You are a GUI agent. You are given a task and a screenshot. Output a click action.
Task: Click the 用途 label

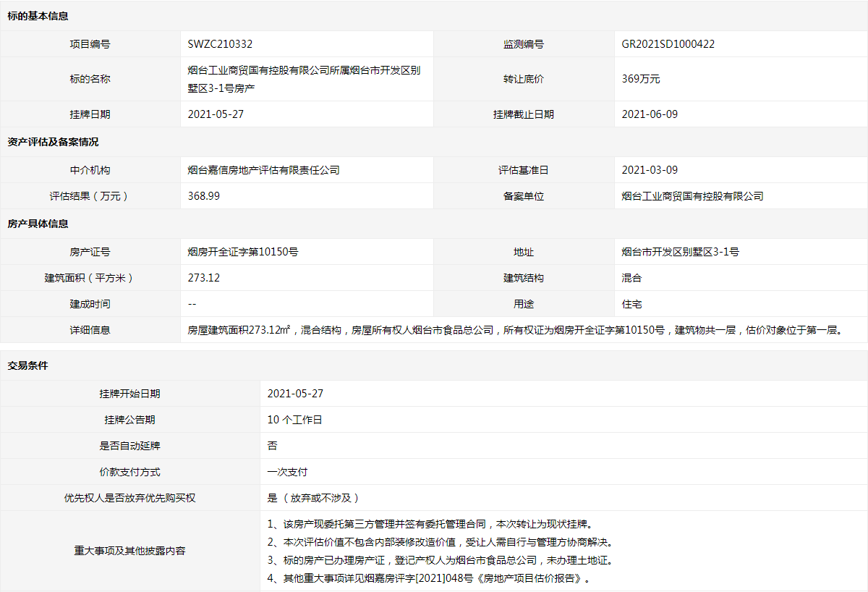524,304
